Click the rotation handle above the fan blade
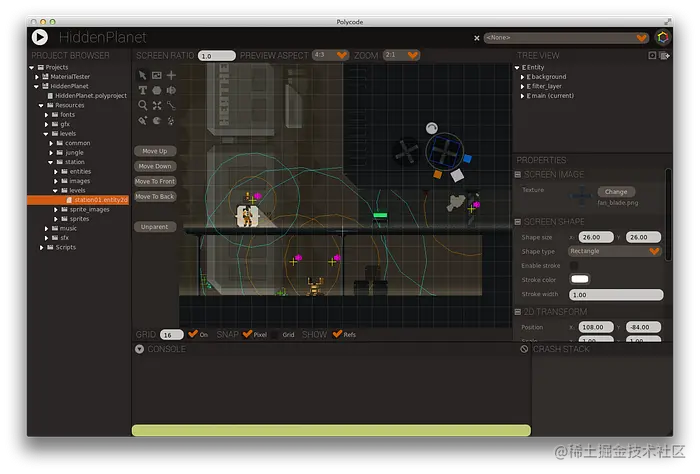 coord(431,129)
